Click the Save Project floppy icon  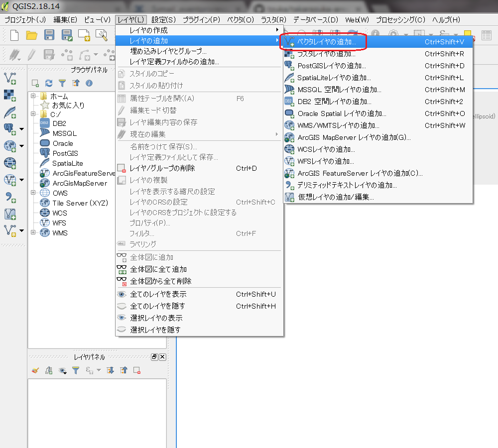49,35
